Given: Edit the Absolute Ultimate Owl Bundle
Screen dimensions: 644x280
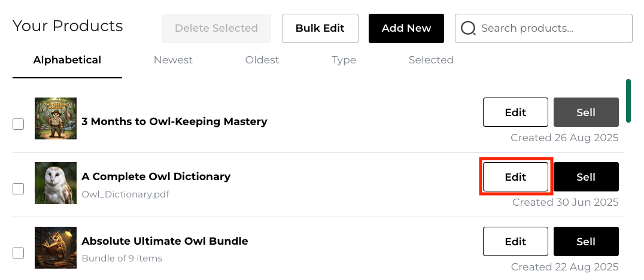Looking at the screenshot, I should coord(515,242).
